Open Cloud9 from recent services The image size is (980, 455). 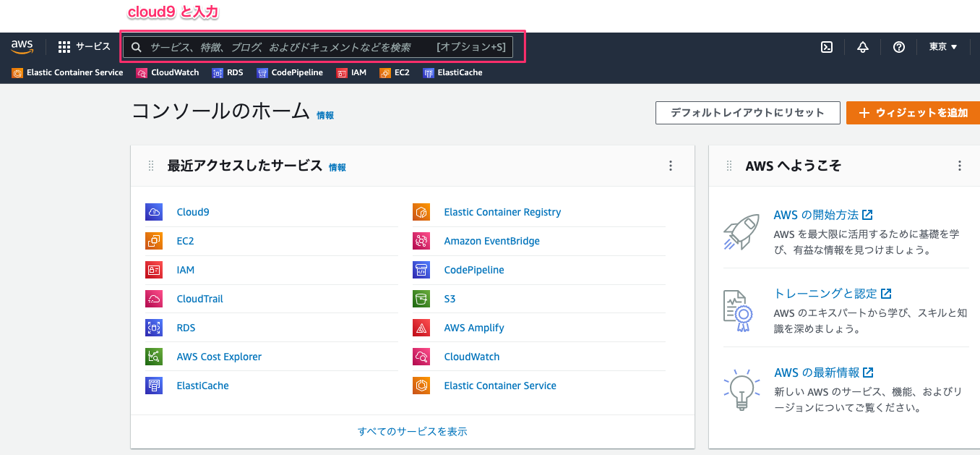pyautogui.click(x=192, y=211)
